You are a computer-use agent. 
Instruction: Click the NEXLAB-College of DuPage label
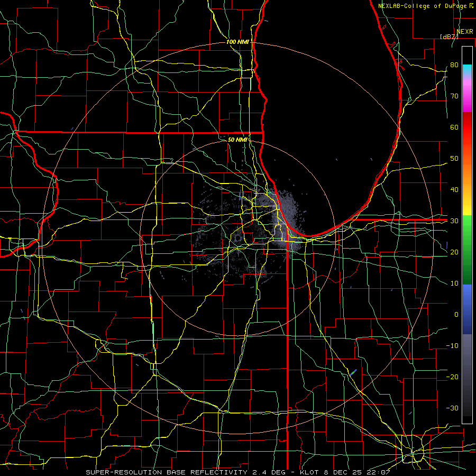coord(423,6)
